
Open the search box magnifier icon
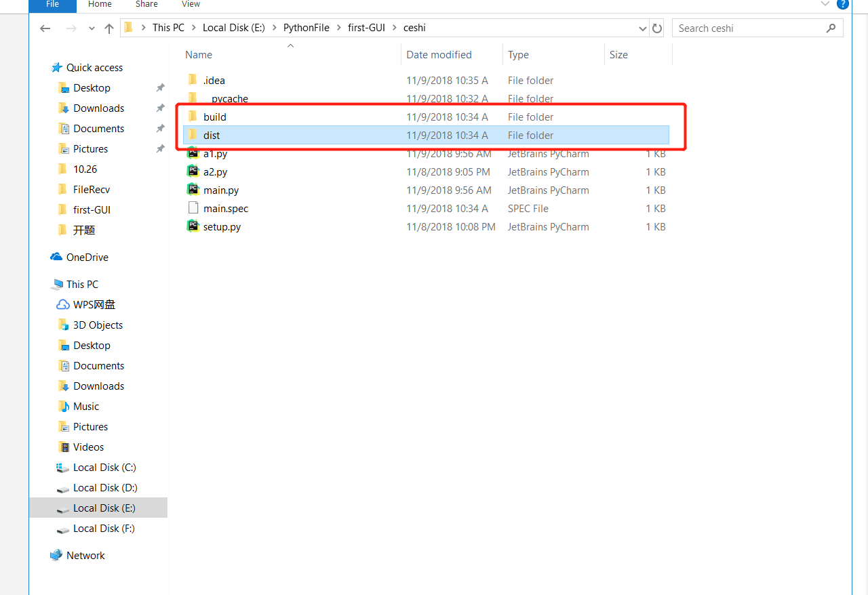coord(831,28)
